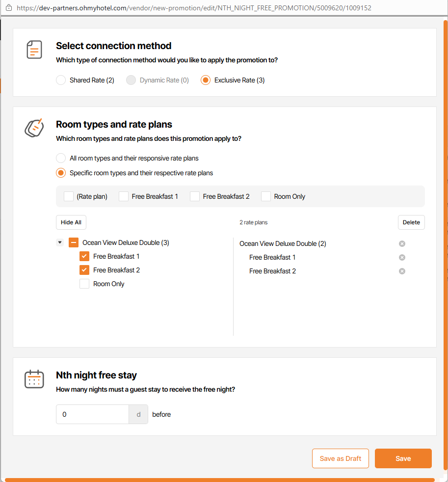Click the tag icon beside Room types and rate plans
The image size is (448, 482).
(34, 128)
